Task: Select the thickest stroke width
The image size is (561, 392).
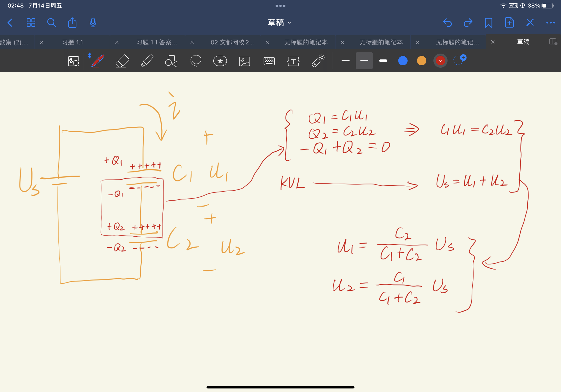Action: tap(383, 61)
